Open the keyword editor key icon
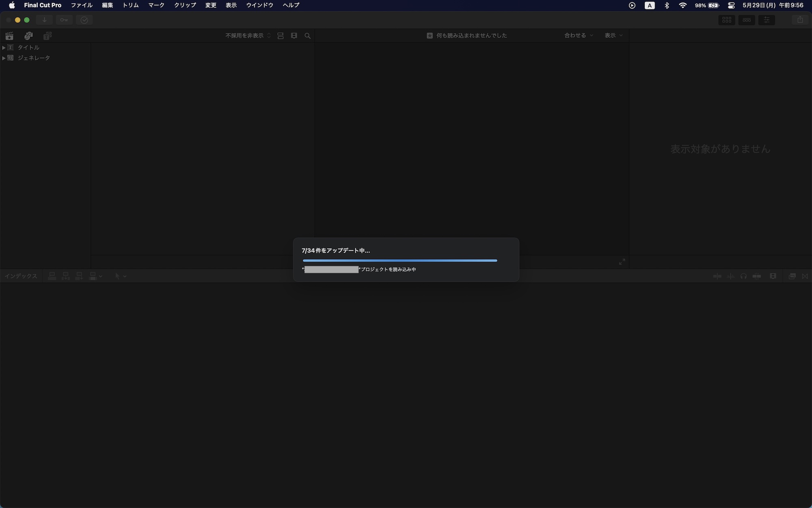This screenshot has width=812, height=508. (x=64, y=20)
